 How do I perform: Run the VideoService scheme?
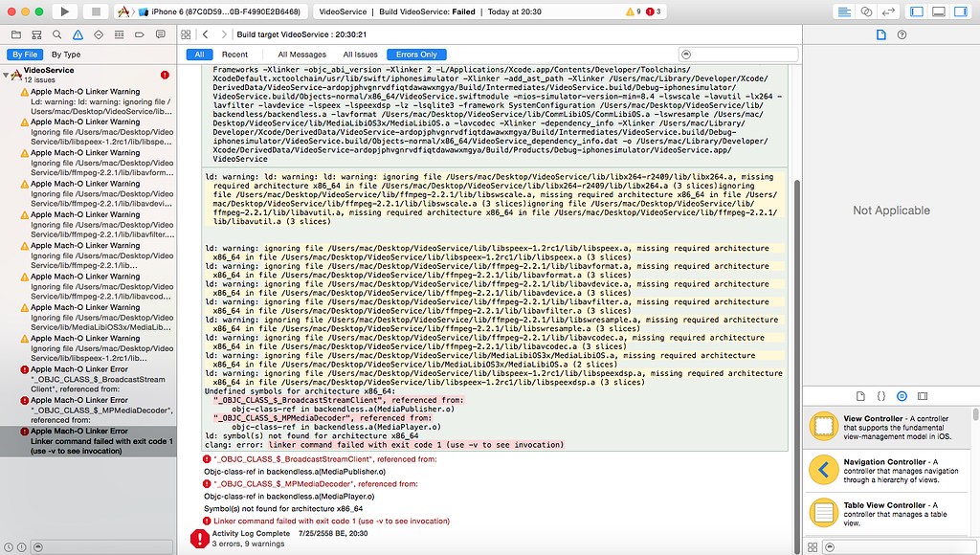click(65, 11)
